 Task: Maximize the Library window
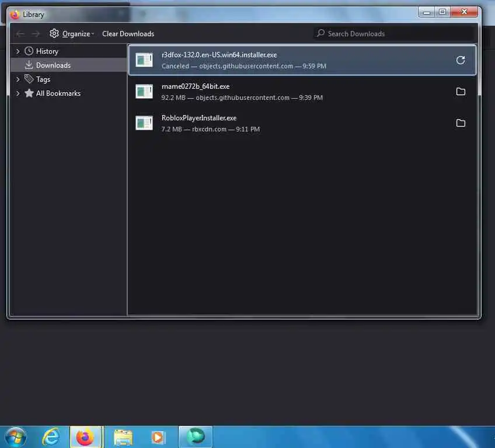(442, 12)
